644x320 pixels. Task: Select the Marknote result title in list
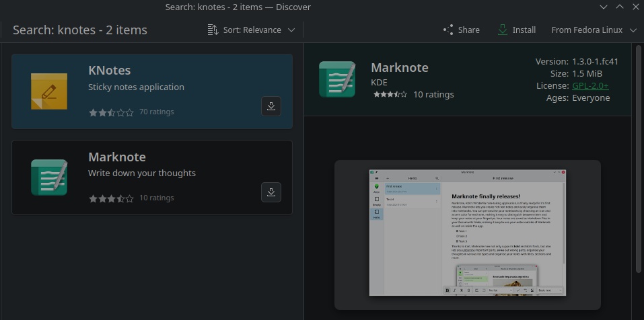coord(117,157)
